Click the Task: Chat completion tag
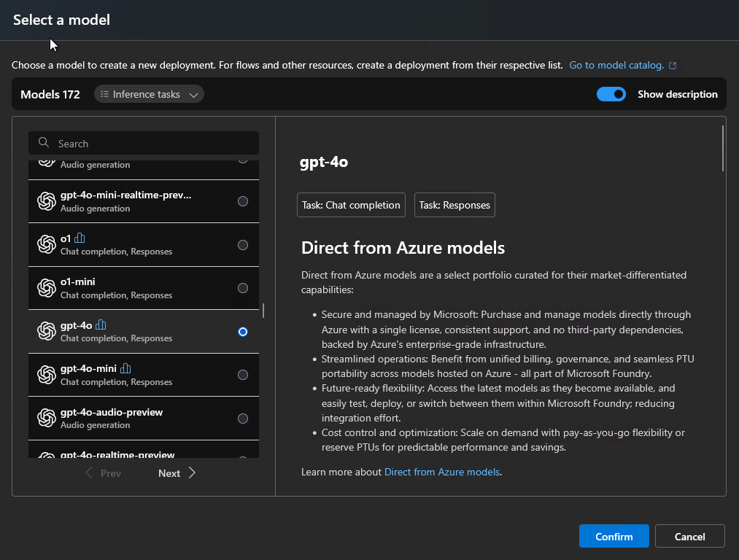This screenshot has height=560, width=739. point(351,205)
